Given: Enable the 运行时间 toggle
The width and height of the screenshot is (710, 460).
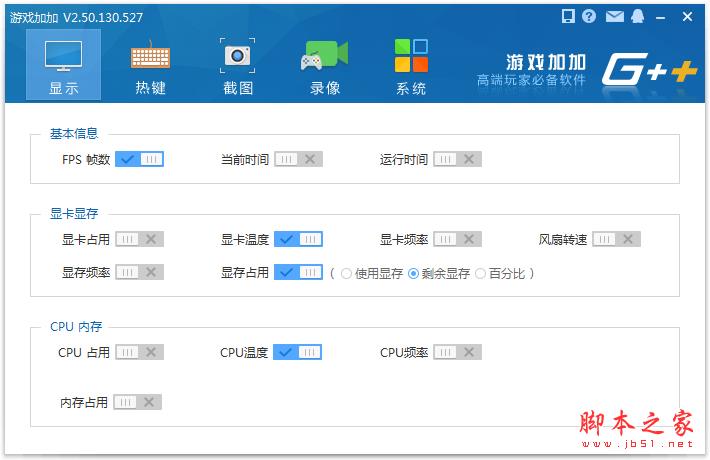Looking at the screenshot, I should pos(457,159).
